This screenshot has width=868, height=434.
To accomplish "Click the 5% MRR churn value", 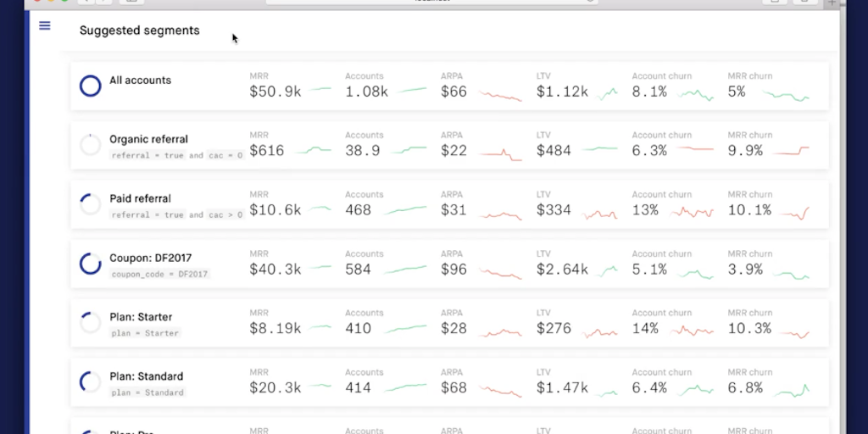I will (737, 92).
